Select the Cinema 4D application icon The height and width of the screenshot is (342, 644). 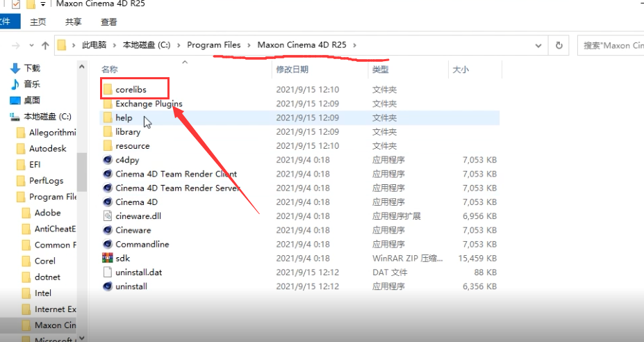pyautogui.click(x=108, y=202)
